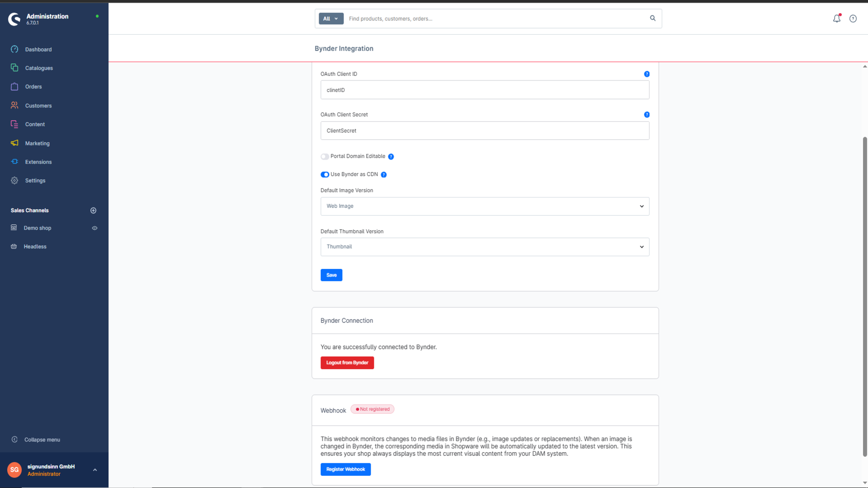Click Sales Channels heading
This screenshot has width=868, height=488.
(30, 211)
